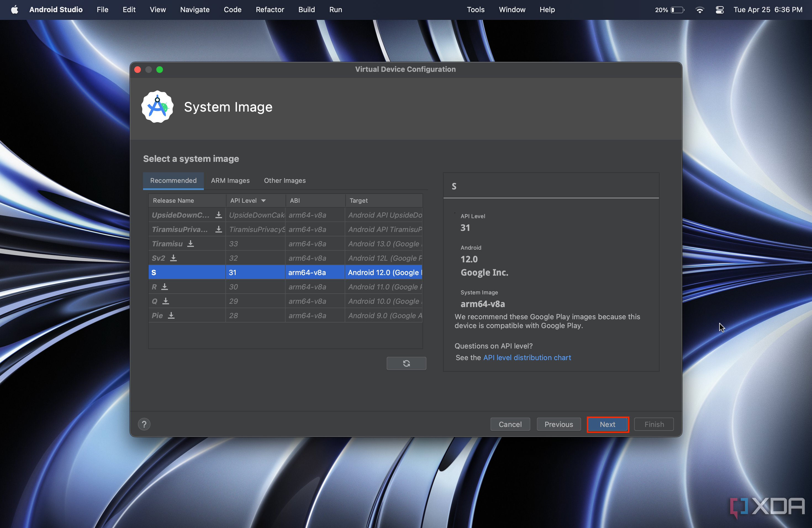Click the Previous button
The image size is (812, 528).
click(558, 424)
